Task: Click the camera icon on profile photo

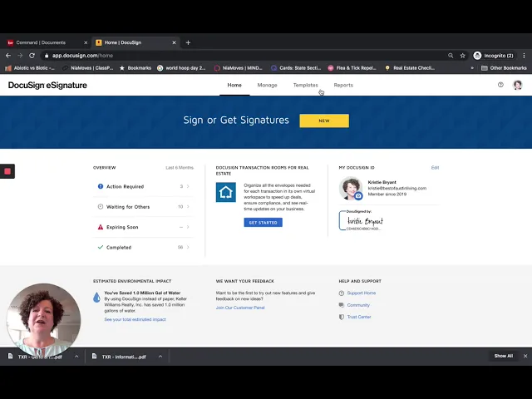Action: 358,196
